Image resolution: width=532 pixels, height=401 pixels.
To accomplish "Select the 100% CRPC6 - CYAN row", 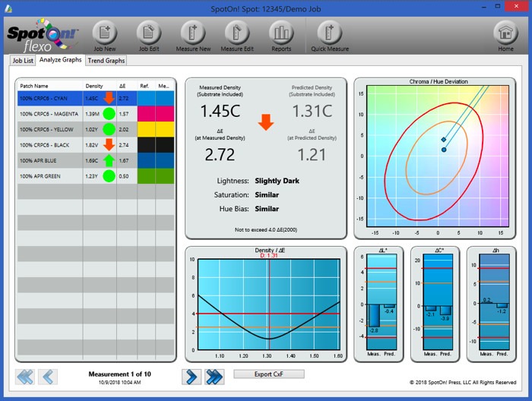I will point(96,98).
